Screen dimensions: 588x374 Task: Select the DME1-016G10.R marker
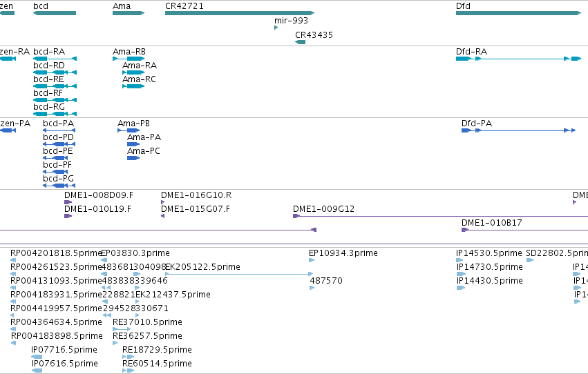click(163, 202)
